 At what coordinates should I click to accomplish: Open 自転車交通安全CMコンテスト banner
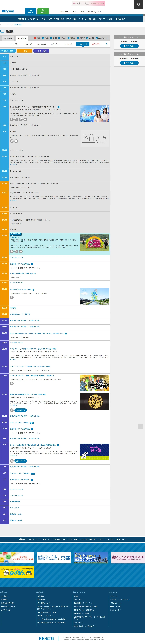91,558
